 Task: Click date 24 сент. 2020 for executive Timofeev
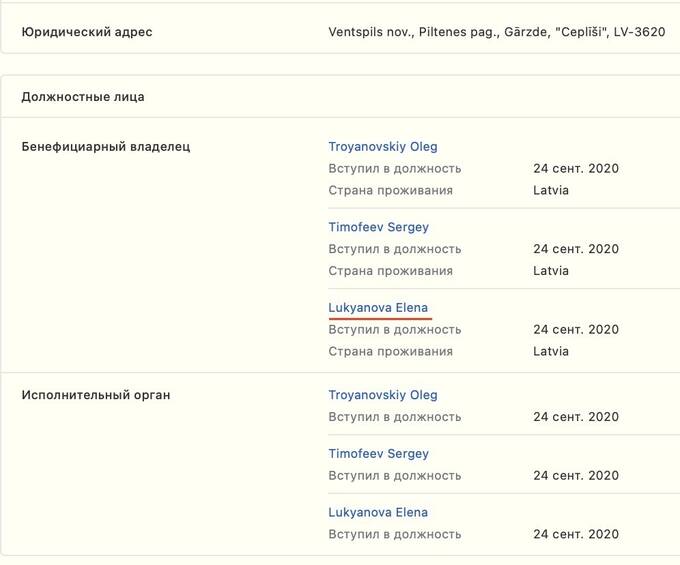point(576,475)
